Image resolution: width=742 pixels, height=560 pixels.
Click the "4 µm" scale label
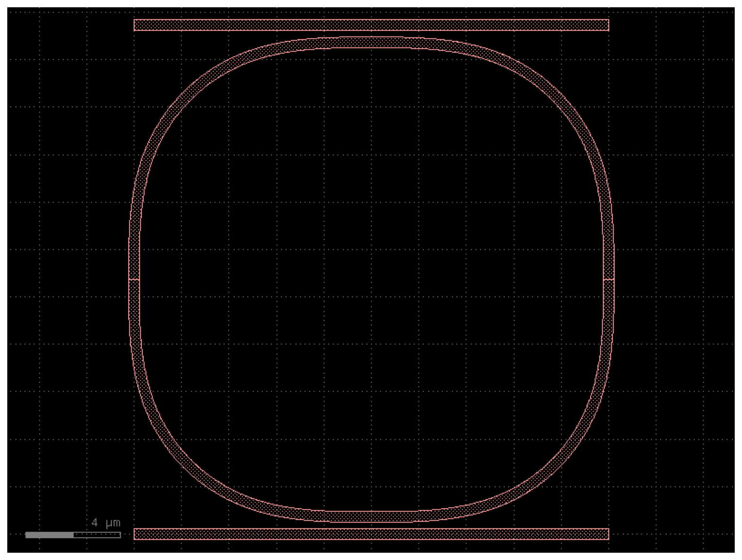(x=106, y=523)
